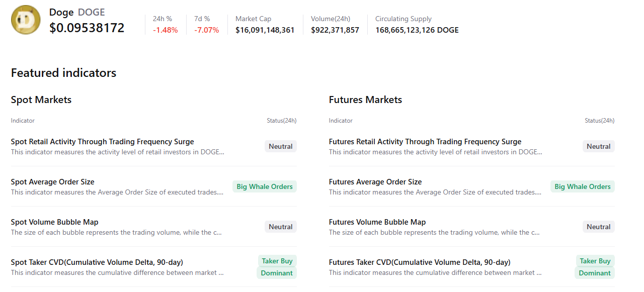Select the Futures Markets section heading
The width and height of the screenshot is (644, 292).
365,100
